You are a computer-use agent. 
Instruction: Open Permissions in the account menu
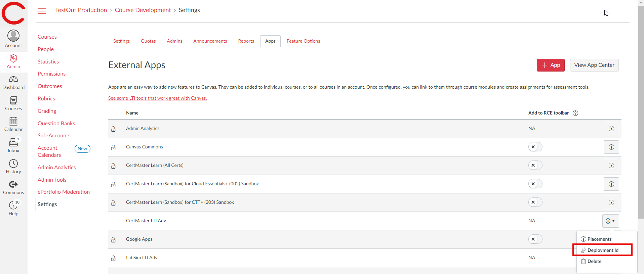(51, 74)
